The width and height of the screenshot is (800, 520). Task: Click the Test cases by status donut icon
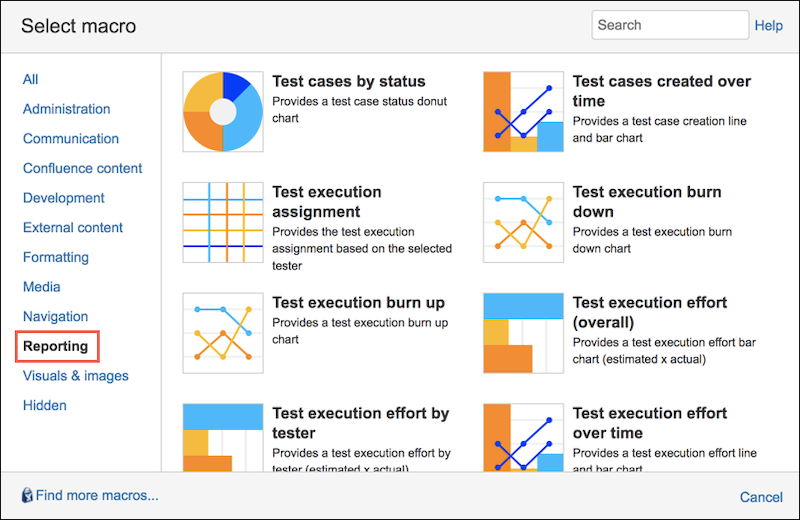tap(223, 112)
